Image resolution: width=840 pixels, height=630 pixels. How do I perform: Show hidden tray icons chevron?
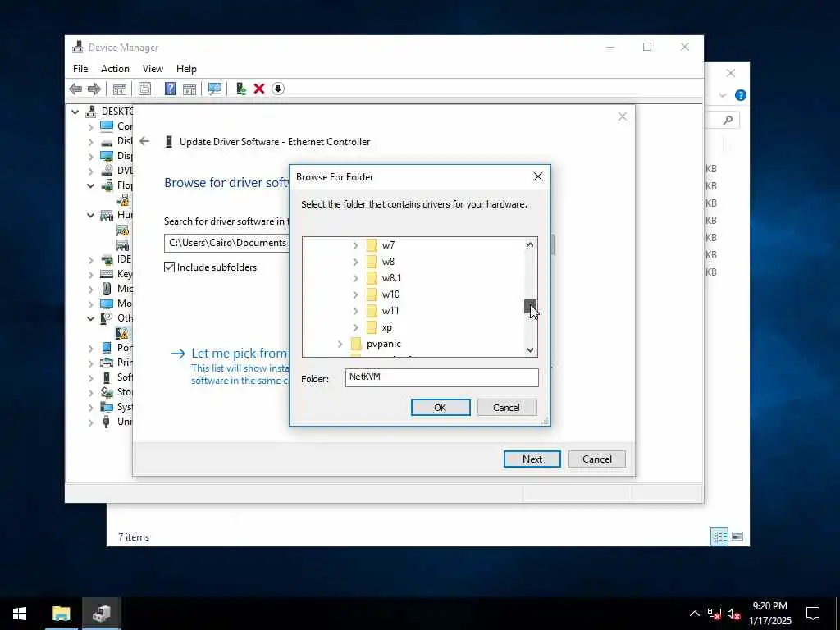click(694, 614)
